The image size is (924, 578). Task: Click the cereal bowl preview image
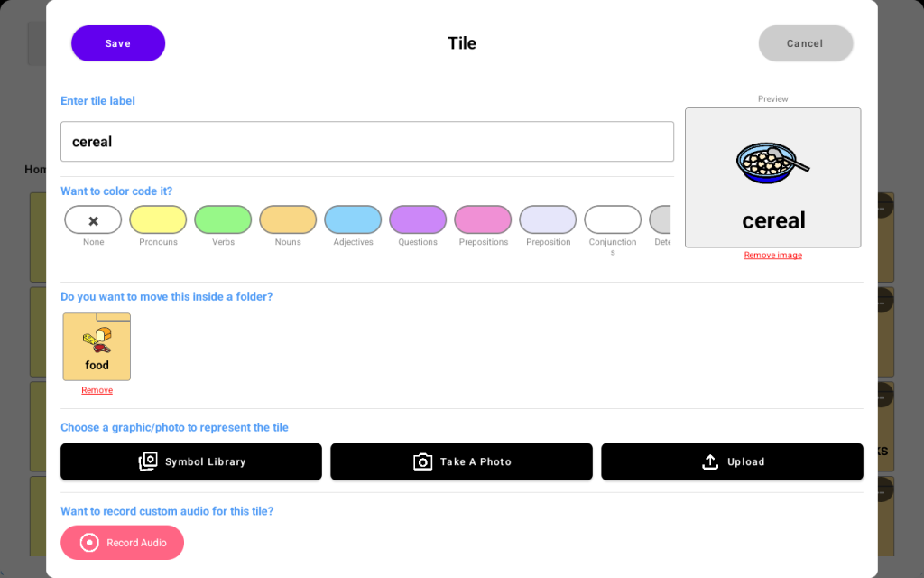pos(772,164)
